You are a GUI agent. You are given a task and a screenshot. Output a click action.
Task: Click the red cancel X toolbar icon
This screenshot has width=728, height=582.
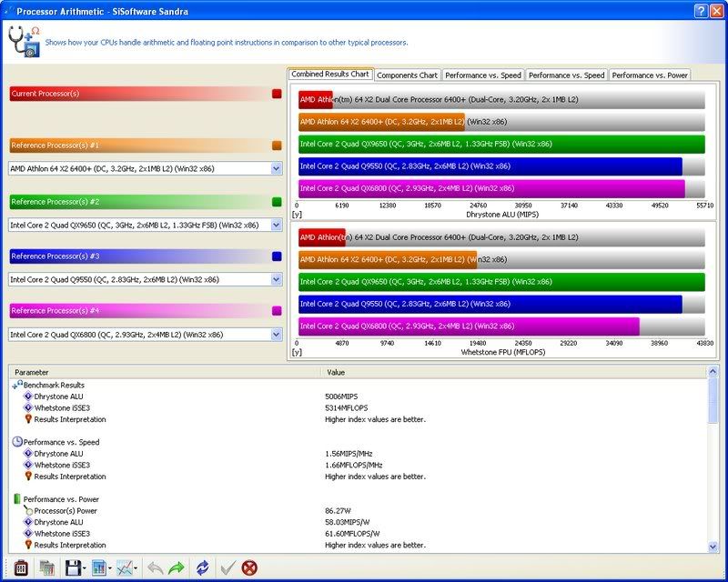248,568
